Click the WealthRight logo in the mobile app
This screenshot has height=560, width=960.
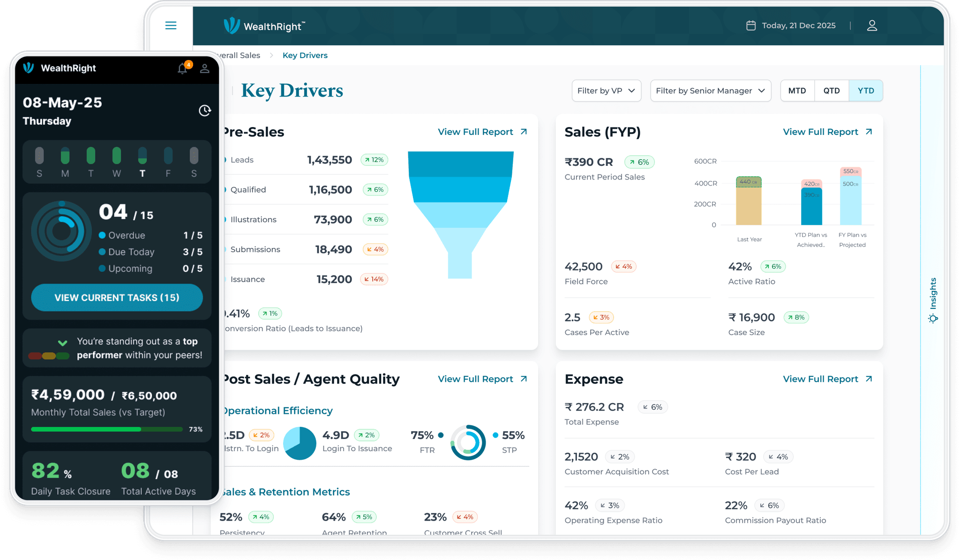(60, 68)
